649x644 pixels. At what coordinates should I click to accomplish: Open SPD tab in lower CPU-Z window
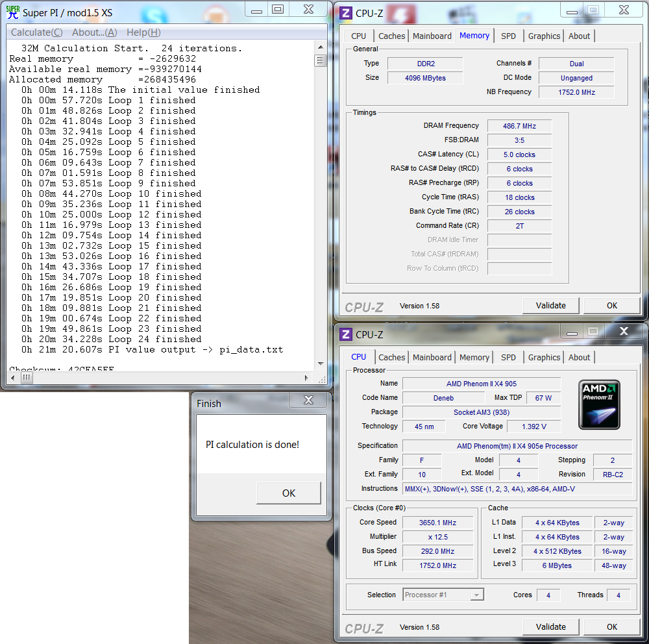508,358
